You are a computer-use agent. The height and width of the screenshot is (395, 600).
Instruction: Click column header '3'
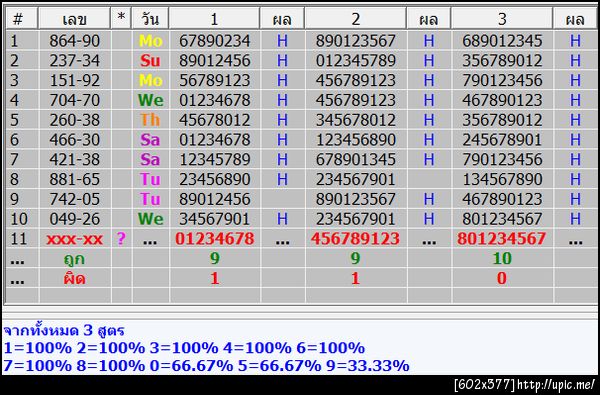point(502,18)
